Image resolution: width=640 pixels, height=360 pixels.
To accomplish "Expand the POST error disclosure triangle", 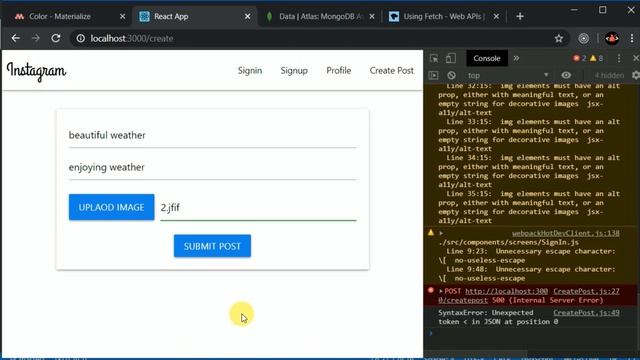I will (x=441, y=291).
